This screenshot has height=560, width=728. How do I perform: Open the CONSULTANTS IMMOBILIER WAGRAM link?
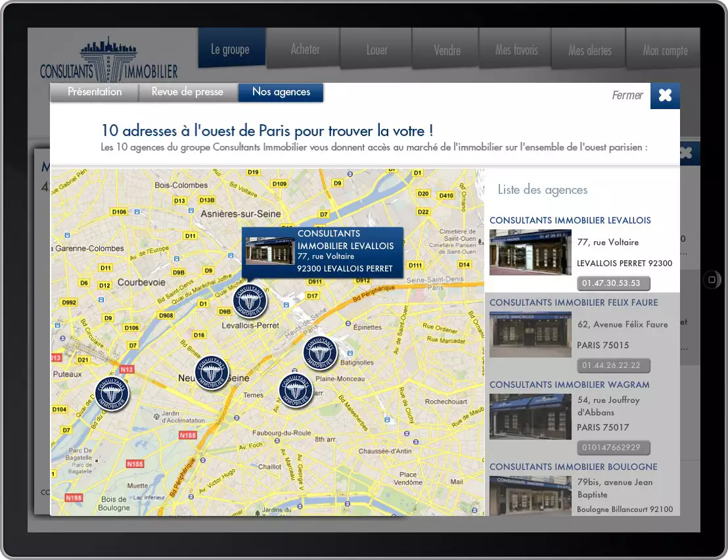pos(569,385)
